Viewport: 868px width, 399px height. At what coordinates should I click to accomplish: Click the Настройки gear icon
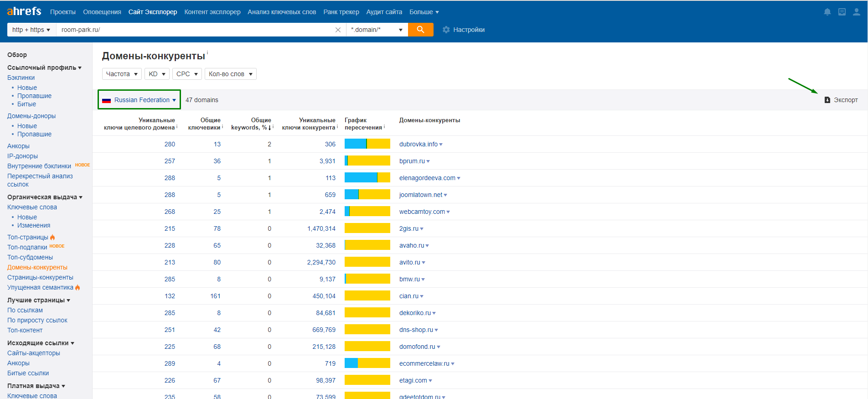point(446,30)
